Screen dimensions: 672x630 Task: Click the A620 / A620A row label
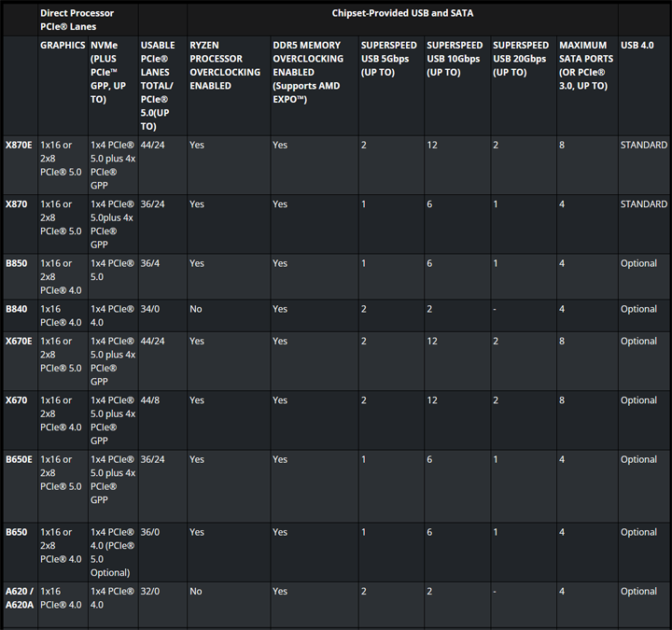[18, 597]
